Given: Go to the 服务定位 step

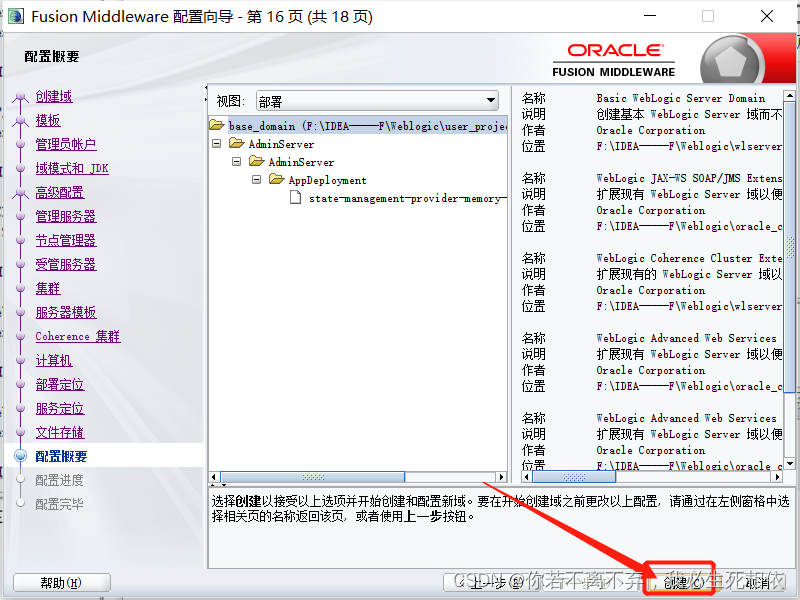Looking at the screenshot, I should (x=60, y=408).
